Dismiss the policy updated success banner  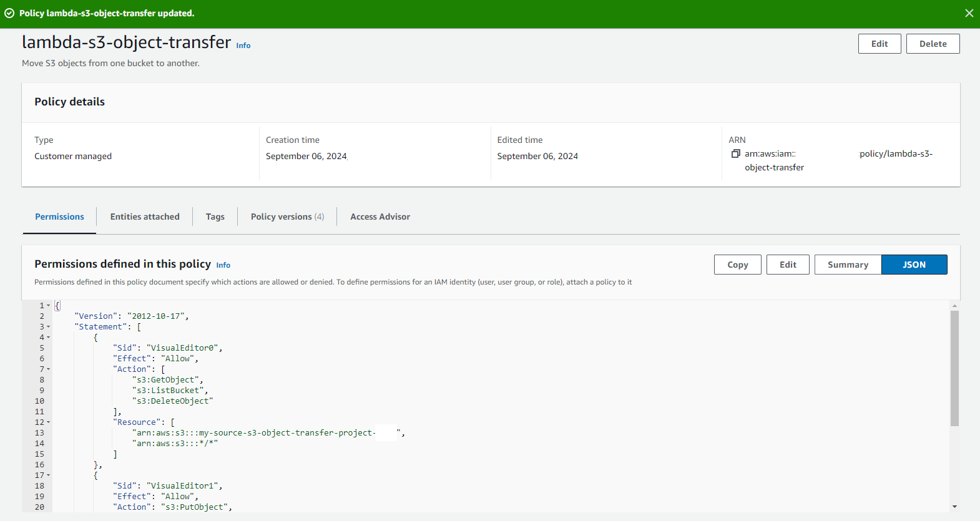(969, 13)
